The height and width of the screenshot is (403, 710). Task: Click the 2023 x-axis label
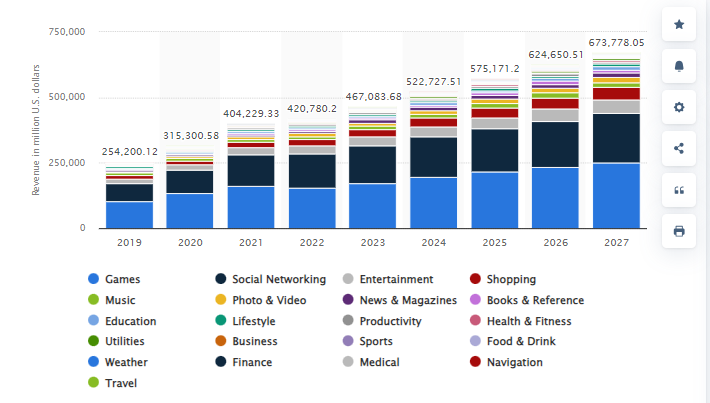coord(373,242)
